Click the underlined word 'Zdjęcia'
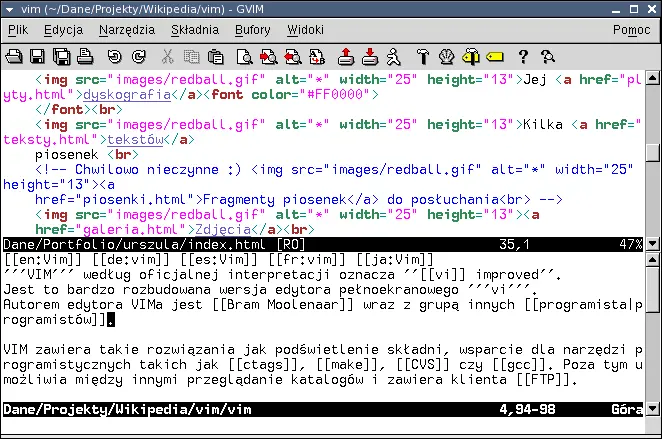 pyautogui.click(x=223, y=229)
